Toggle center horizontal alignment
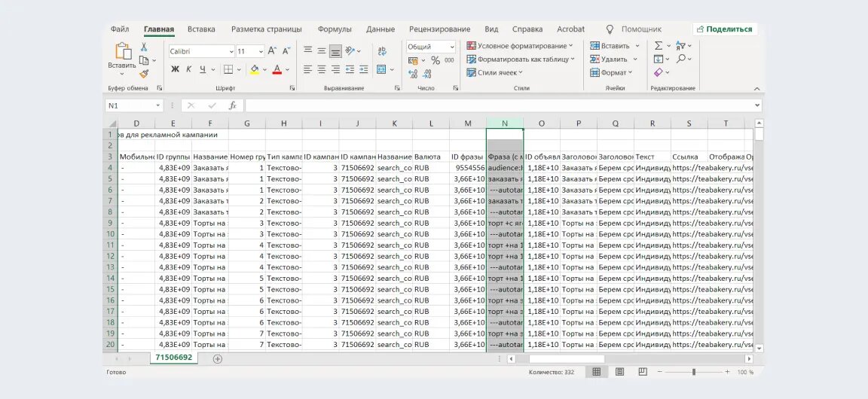 click(x=322, y=69)
